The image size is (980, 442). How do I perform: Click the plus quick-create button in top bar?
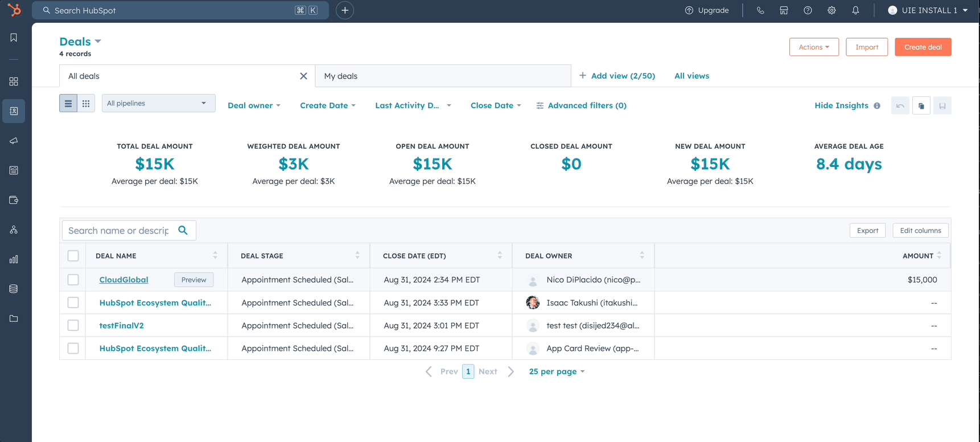345,10
